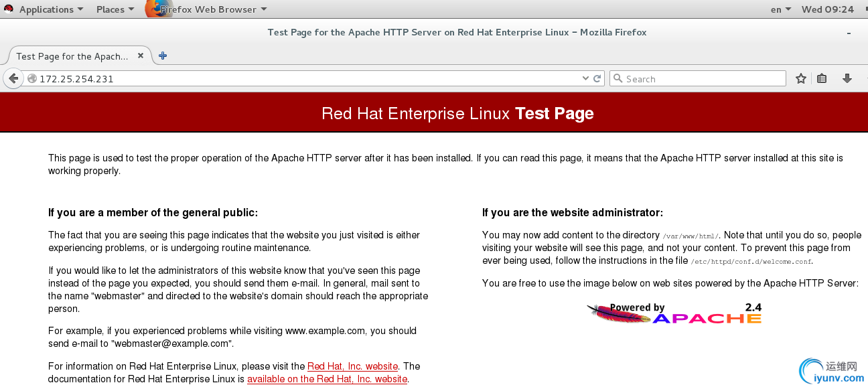Click the general public heading
Image resolution: width=868 pixels, height=389 pixels.
point(153,213)
